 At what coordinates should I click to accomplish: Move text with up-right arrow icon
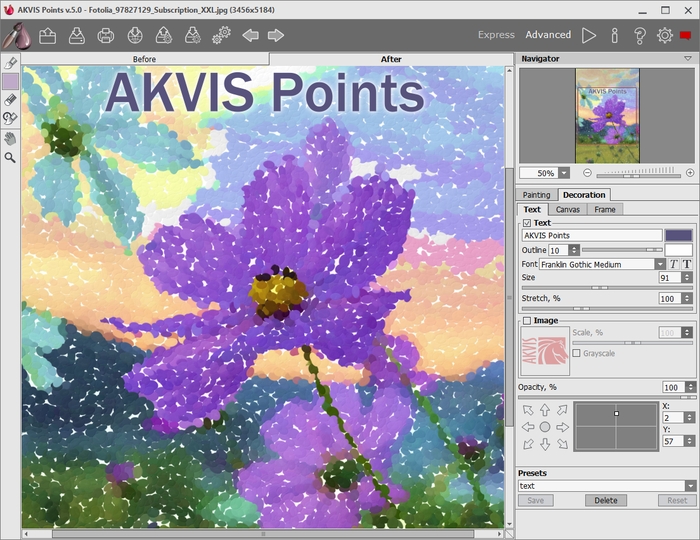pos(562,410)
